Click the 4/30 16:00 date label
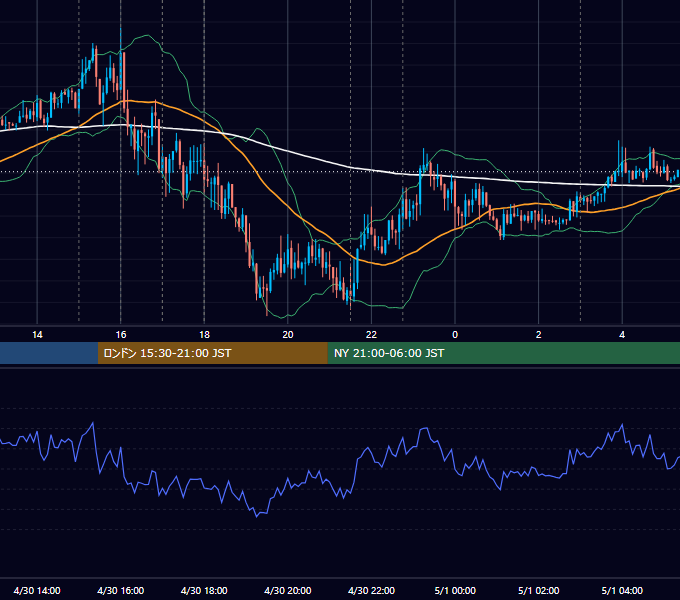Screen dimensions: 680x600 (121, 590)
